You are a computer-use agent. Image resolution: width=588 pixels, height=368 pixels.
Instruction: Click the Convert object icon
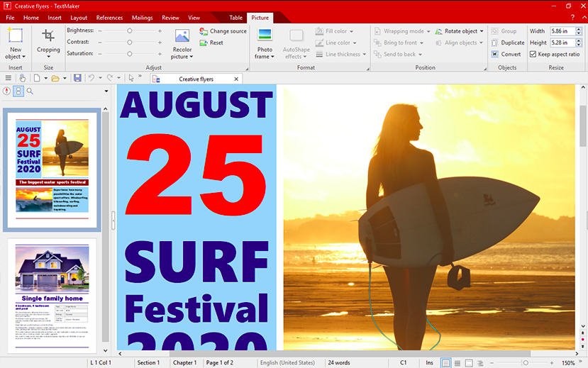click(495, 54)
